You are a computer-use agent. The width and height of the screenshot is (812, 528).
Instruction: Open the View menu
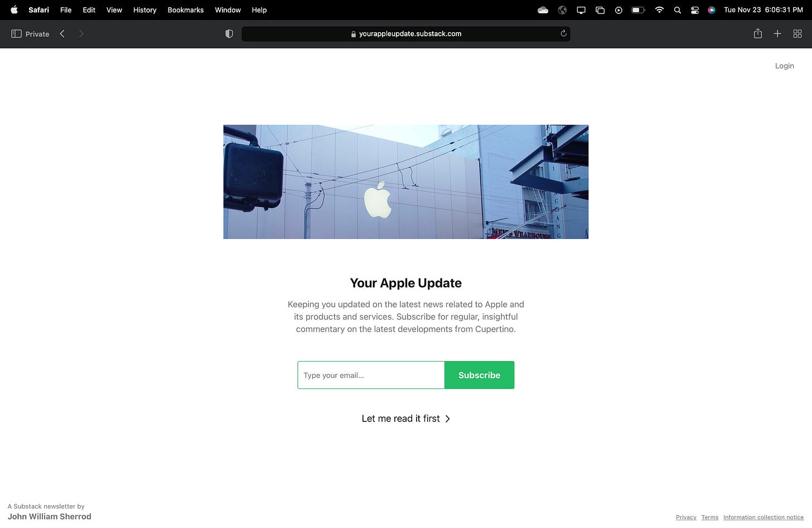click(x=114, y=10)
